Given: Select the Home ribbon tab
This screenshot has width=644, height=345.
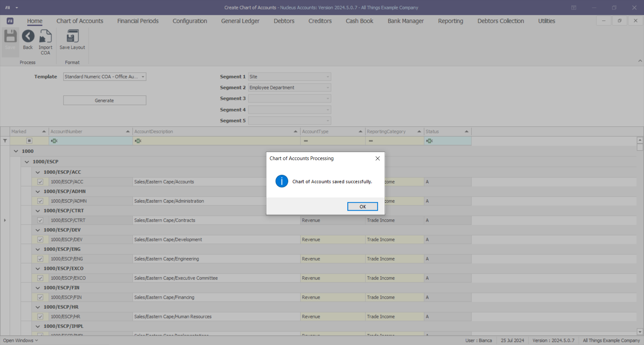Looking at the screenshot, I should [x=35, y=21].
